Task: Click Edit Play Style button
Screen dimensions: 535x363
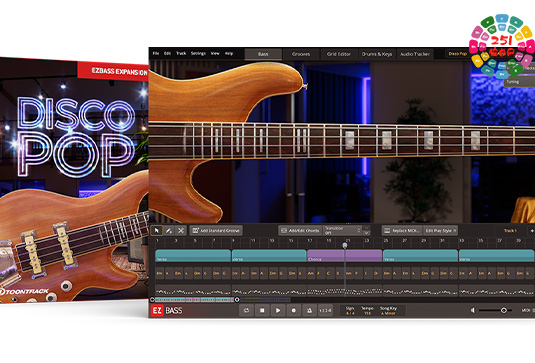Action: pos(440,231)
